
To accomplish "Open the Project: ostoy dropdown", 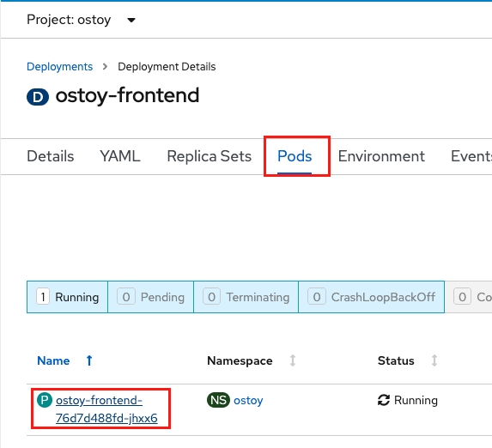I will pos(81,20).
